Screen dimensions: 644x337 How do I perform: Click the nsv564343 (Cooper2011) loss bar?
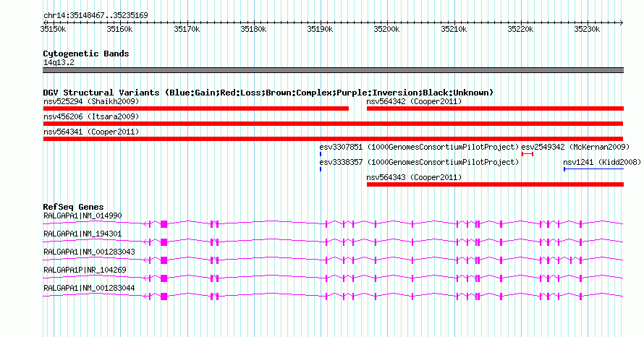pos(495,184)
